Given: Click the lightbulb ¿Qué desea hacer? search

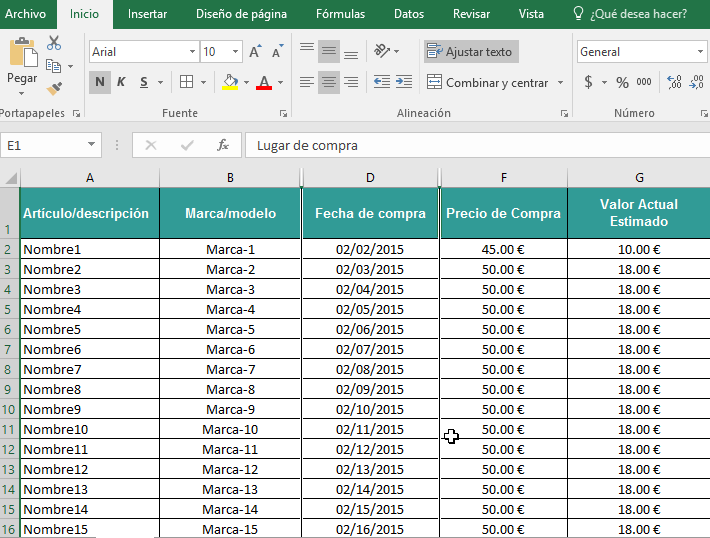Looking at the screenshot, I should [x=630, y=14].
